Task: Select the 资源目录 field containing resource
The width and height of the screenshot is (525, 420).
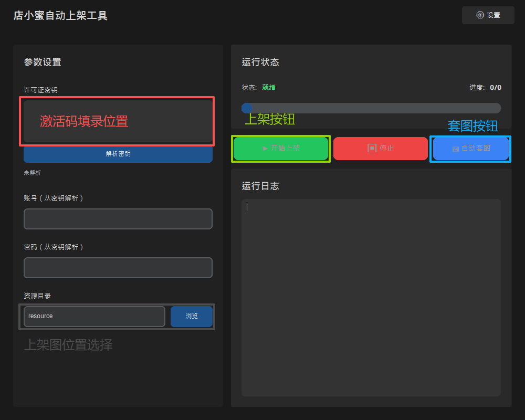Action: point(94,317)
